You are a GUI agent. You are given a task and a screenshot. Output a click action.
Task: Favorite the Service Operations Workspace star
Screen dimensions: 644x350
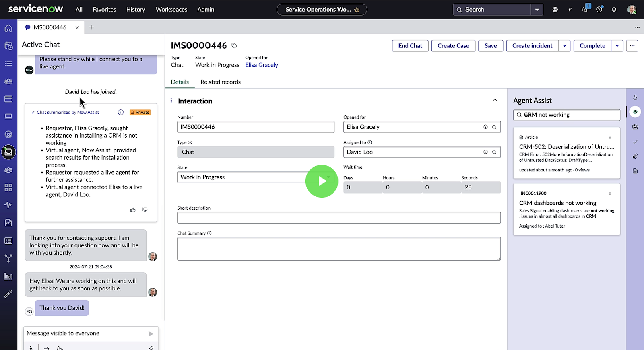click(x=357, y=10)
